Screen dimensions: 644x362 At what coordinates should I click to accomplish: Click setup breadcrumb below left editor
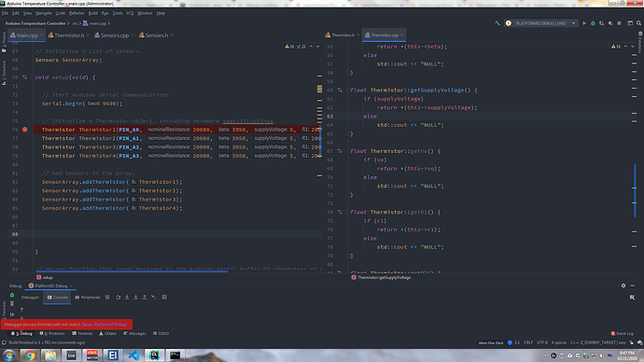click(x=45, y=277)
